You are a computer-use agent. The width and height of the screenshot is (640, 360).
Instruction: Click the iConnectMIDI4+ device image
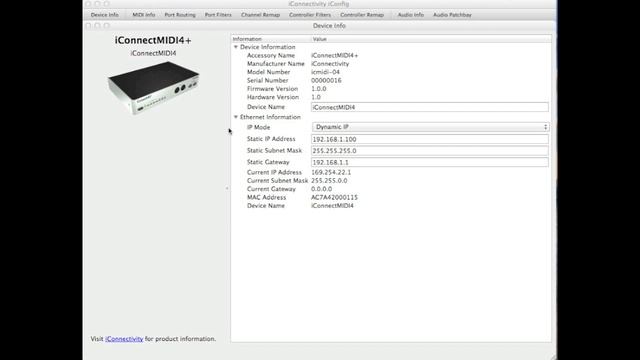(x=153, y=88)
